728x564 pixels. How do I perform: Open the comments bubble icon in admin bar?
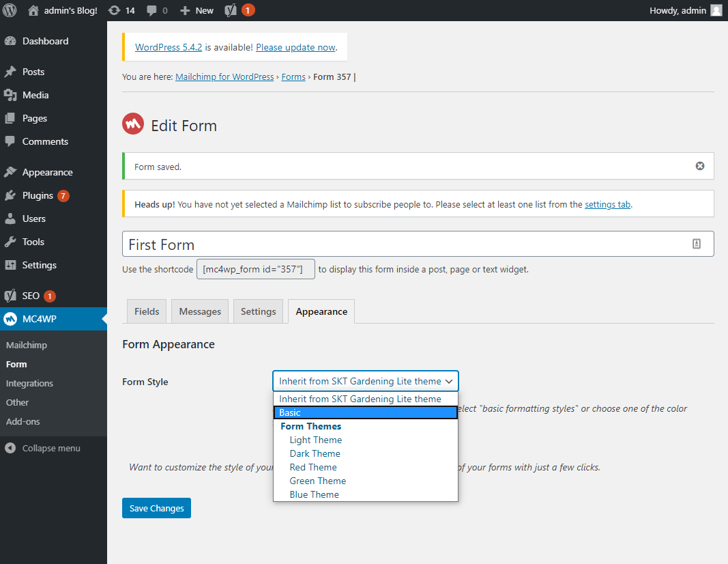tap(151, 10)
